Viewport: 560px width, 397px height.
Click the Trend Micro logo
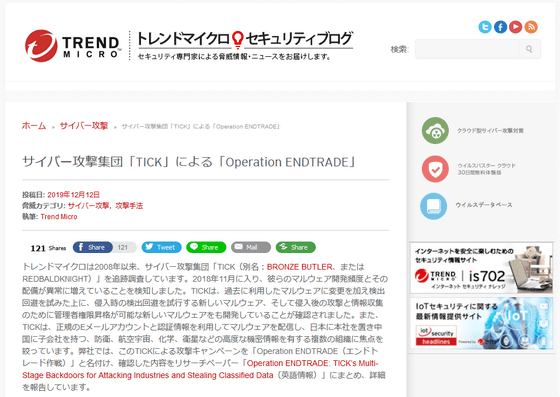(72, 46)
